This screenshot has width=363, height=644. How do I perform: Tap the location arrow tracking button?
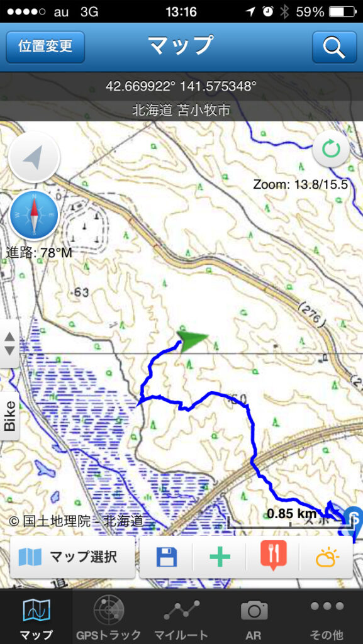click(x=34, y=157)
